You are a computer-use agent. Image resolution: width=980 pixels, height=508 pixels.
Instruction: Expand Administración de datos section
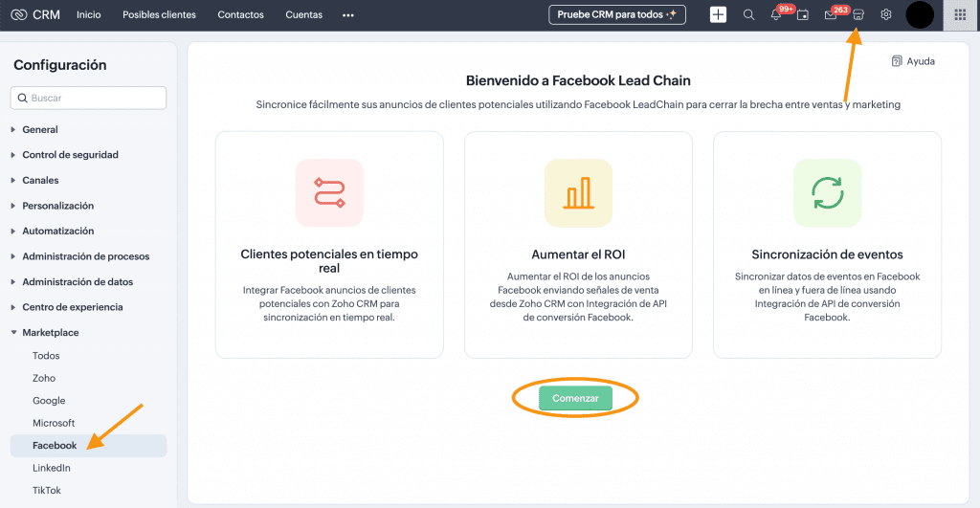tap(78, 282)
